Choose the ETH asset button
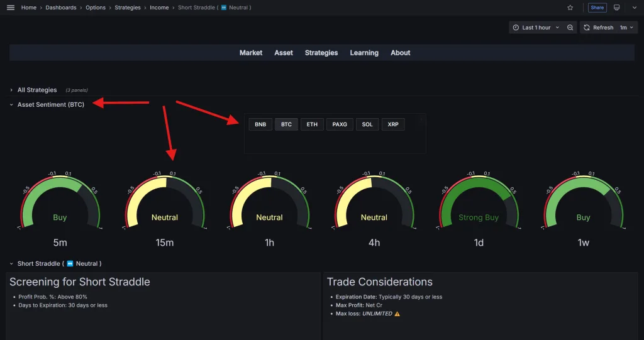This screenshot has height=340, width=644. pyautogui.click(x=312, y=124)
